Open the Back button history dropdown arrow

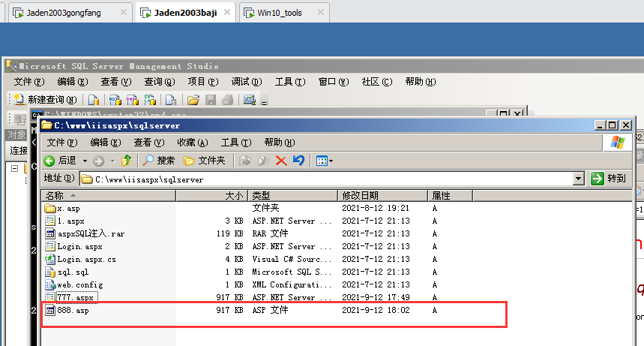click(x=85, y=161)
